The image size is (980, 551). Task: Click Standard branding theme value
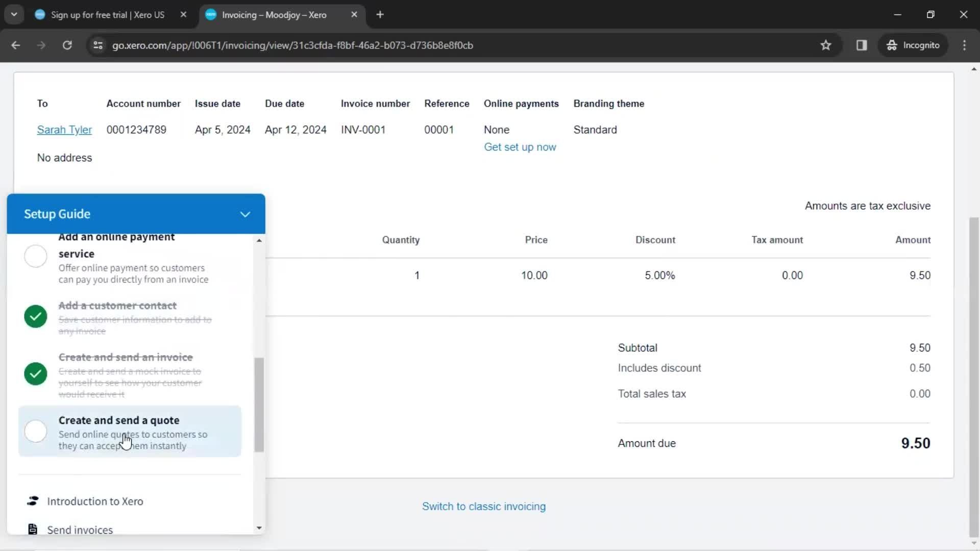tap(595, 130)
